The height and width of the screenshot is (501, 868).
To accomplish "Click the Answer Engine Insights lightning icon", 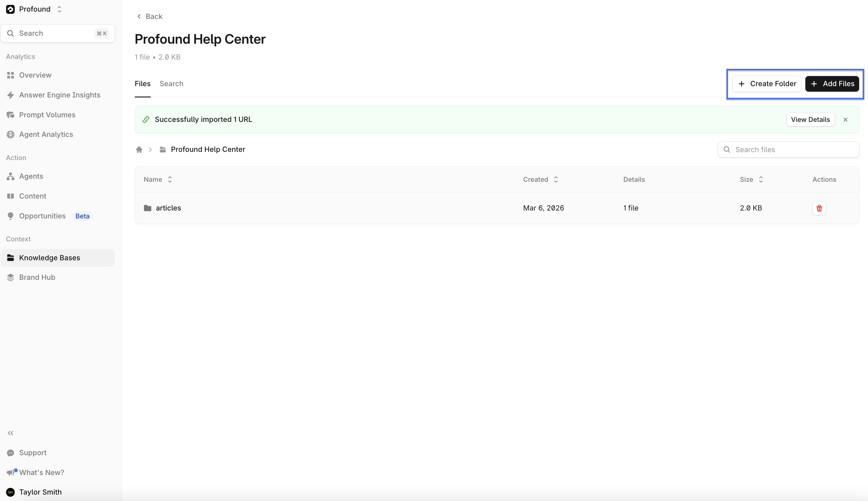I will (x=10, y=95).
